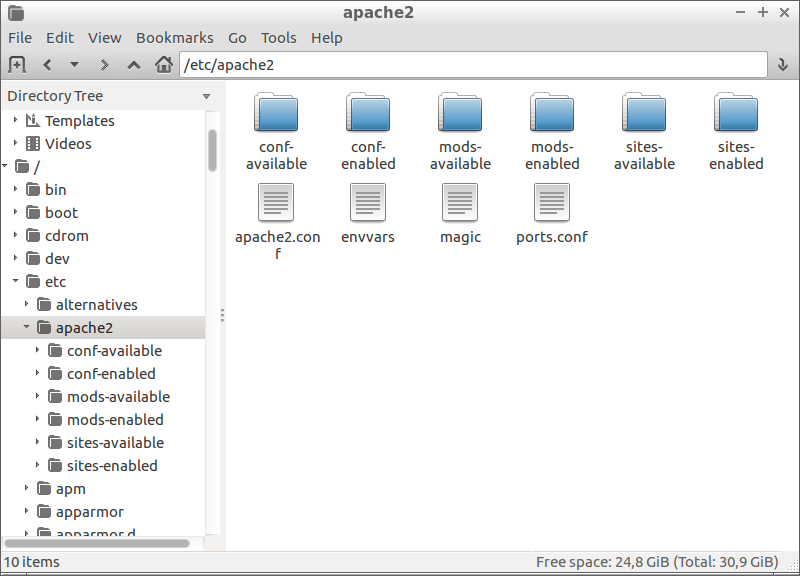
Task: Open the Go menu
Action: pos(237,38)
